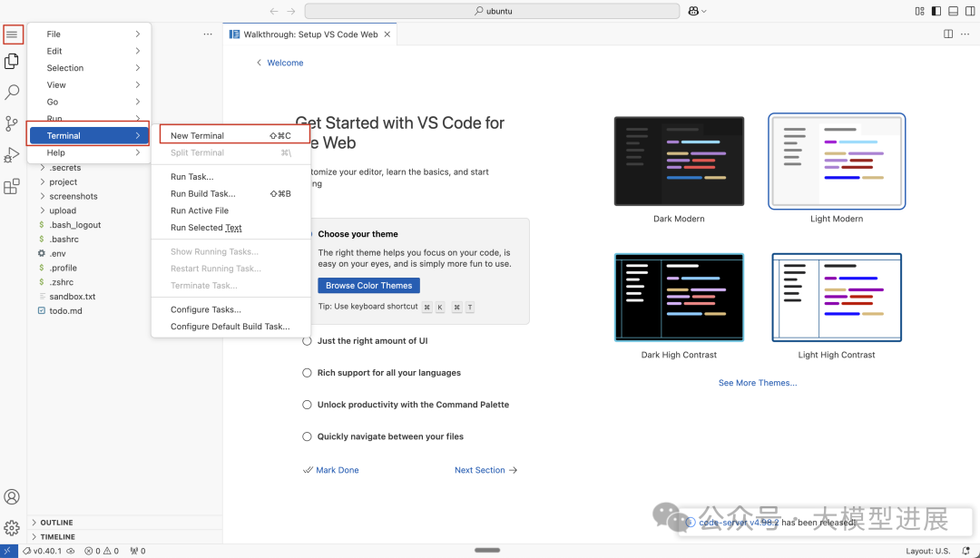The height and width of the screenshot is (558, 980).
Task: Click the Split Editor Right icon
Action: [948, 34]
